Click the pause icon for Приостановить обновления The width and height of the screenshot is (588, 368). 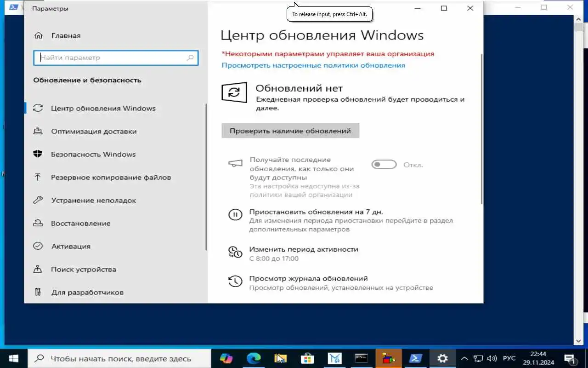point(235,214)
